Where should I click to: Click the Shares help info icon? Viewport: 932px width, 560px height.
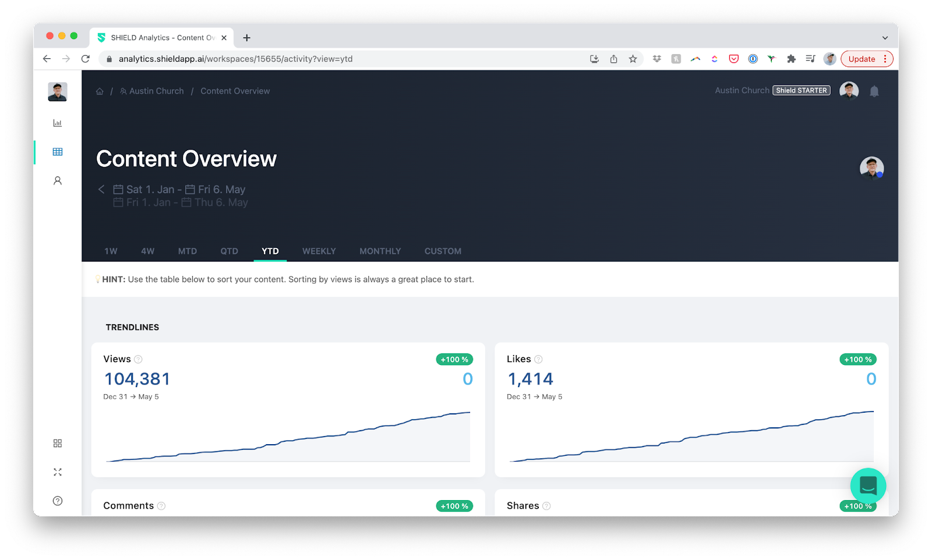546,506
